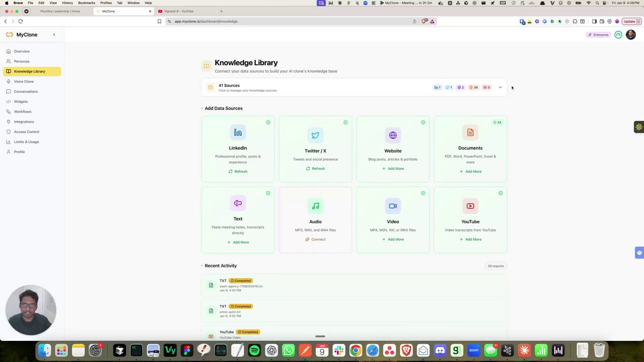Open Integrations in the sidebar

(x=24, y=122)
